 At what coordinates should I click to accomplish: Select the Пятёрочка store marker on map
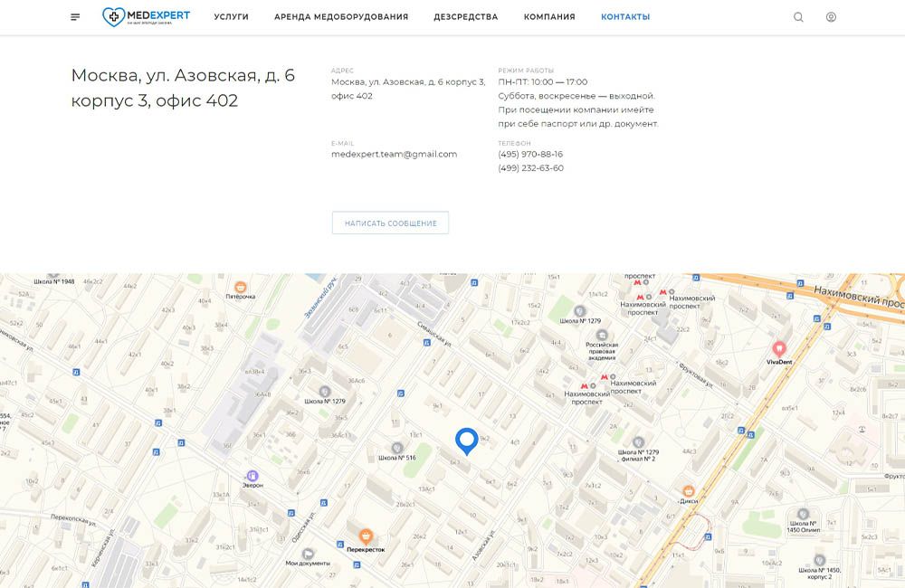pos(242,284)
